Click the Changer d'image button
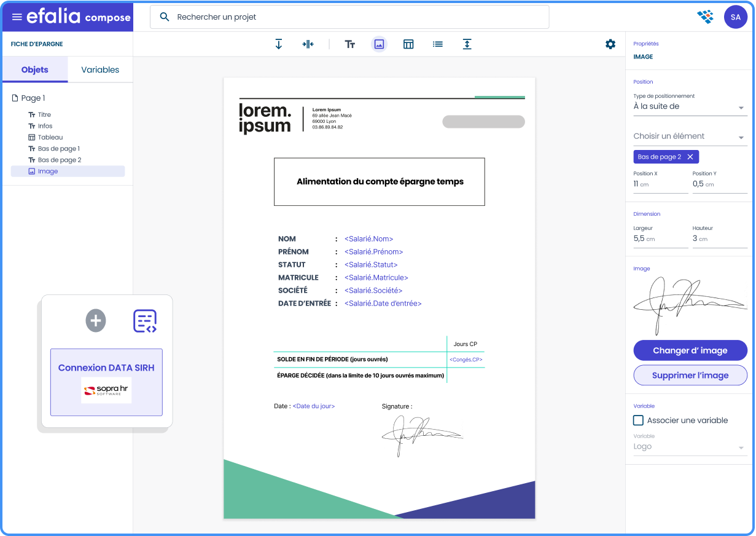Image resolution: width=756 pixels, height=536 pixels. point(690,350)
